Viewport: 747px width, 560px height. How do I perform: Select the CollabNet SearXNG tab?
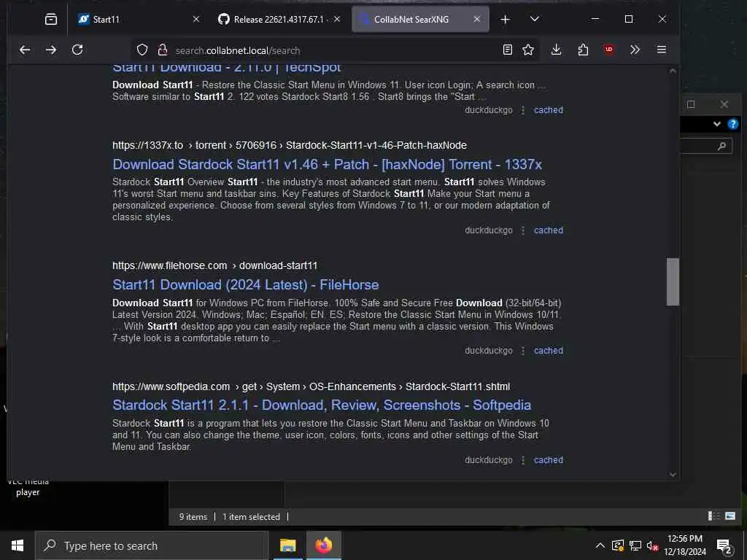click(x=411, y=19)
